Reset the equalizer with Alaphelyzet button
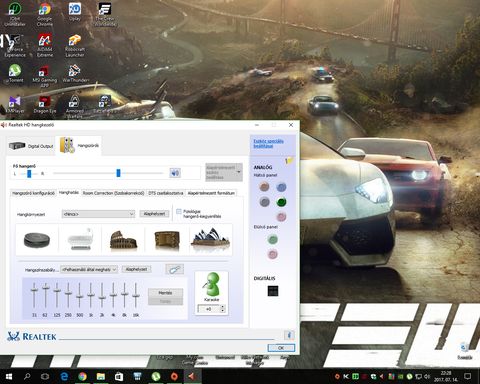The height and width of the screenshot is (384, 480). point(137,269)
